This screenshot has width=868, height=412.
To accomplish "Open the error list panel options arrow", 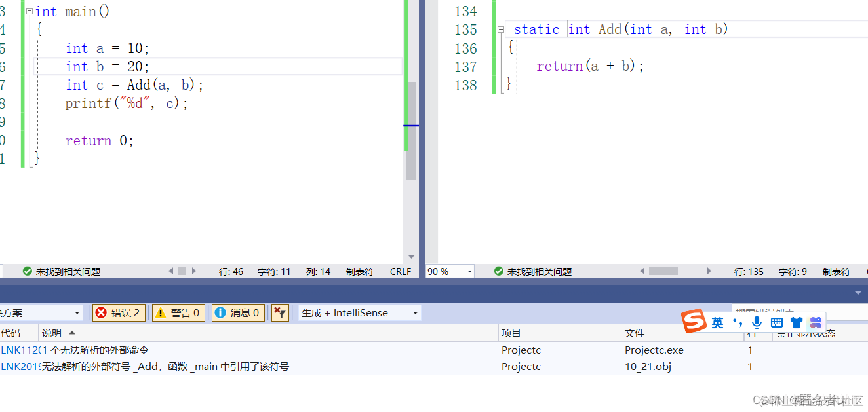I will point(858,292).
